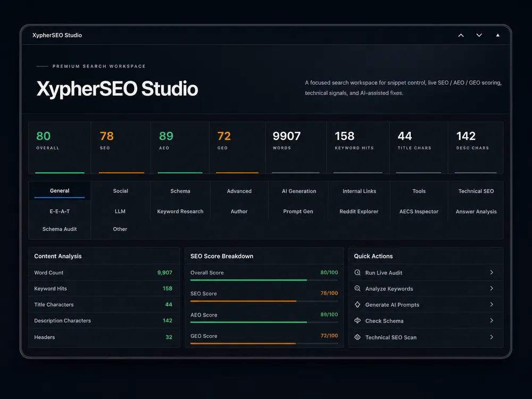Click the Generate AI Prompts diamond icon

(358, 304)
